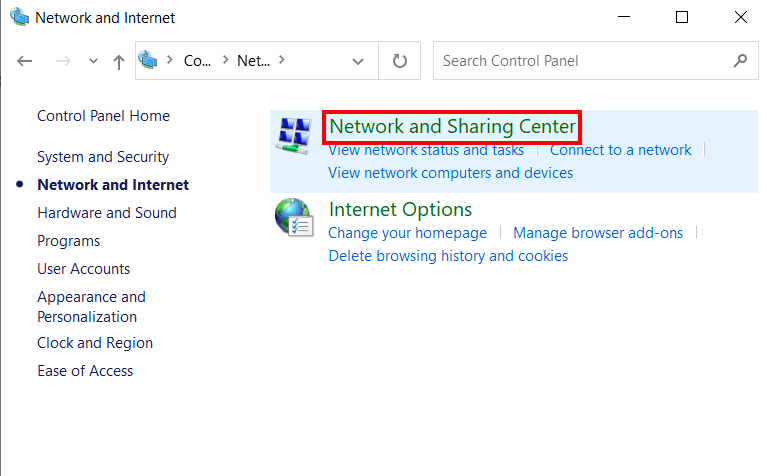Screen dimensions: 767x476
Task: Open the recent locations dropdown chevron
Action: 93,61
